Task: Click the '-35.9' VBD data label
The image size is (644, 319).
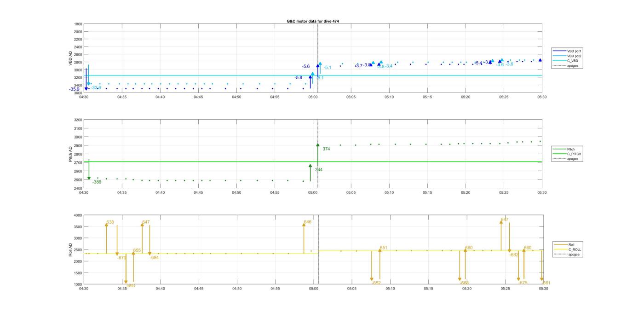Action: tap(75, 89)
